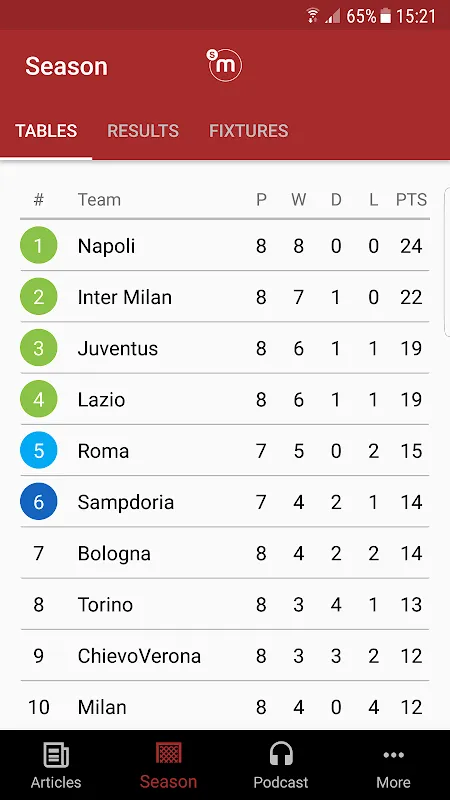This screenshot has height=800, width=450.
Task: Open the Inter Milan team row
Action: (x=225, y=297)
